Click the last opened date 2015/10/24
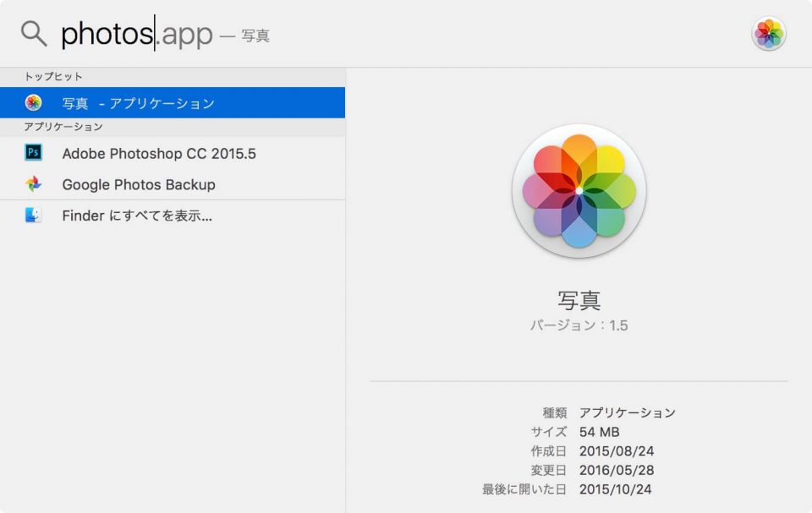Viewport: 812px width, 513px height. 615,489
